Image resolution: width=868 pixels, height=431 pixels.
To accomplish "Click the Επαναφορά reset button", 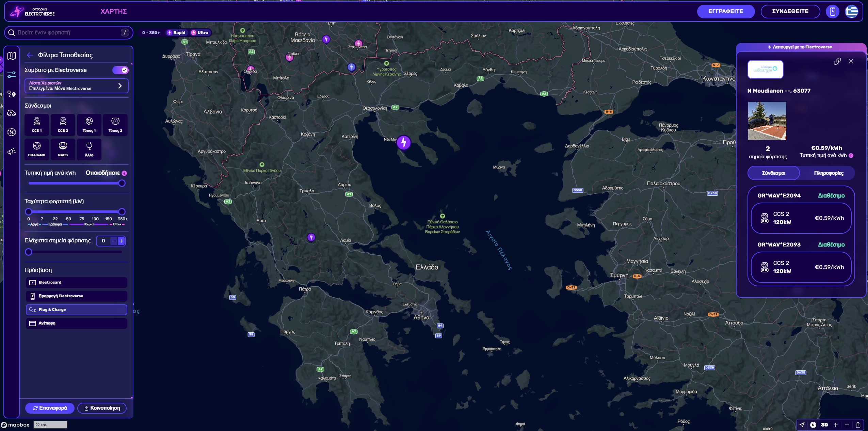I will [x=50, y=408].
